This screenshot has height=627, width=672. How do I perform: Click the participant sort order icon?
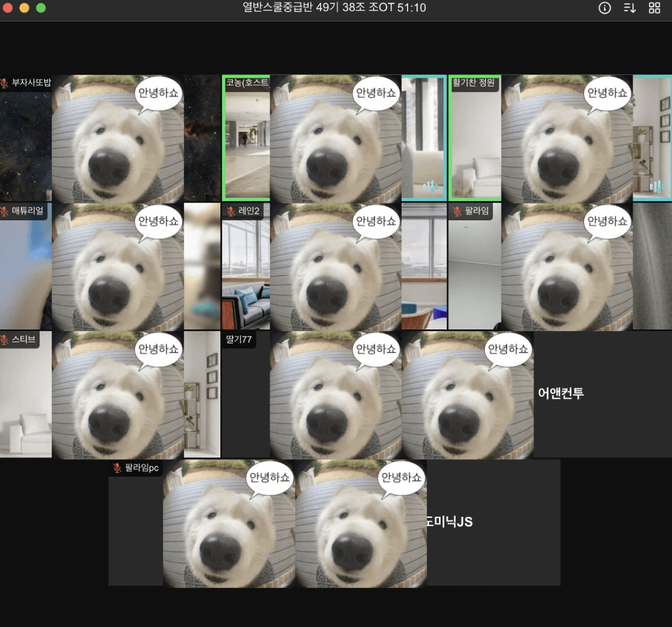click(x=630, y=8)
